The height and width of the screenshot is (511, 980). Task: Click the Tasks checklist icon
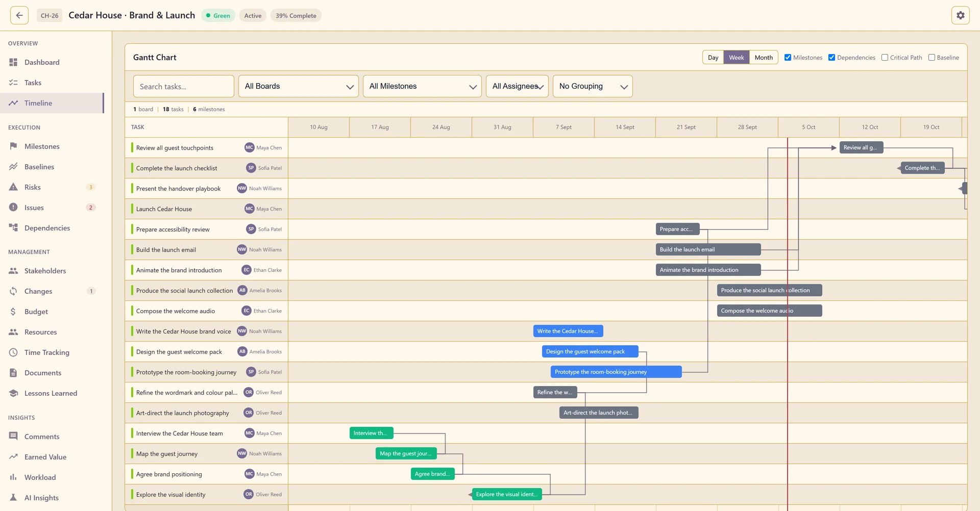tap(13, 83)
